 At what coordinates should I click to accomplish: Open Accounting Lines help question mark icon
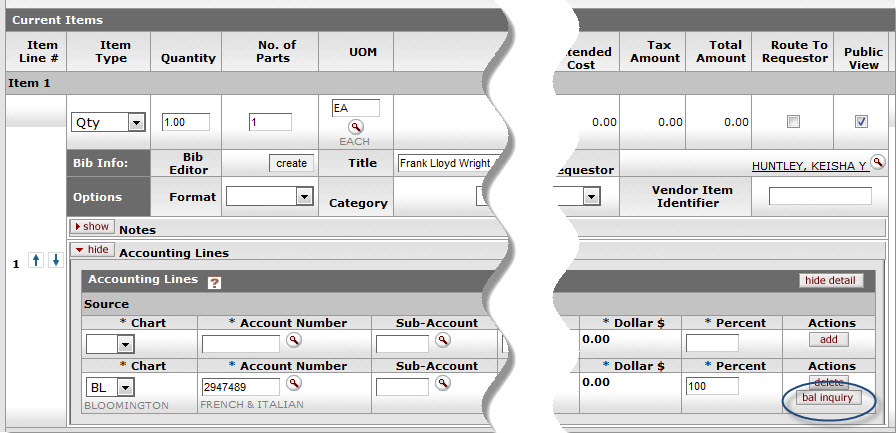pos(214,283)
